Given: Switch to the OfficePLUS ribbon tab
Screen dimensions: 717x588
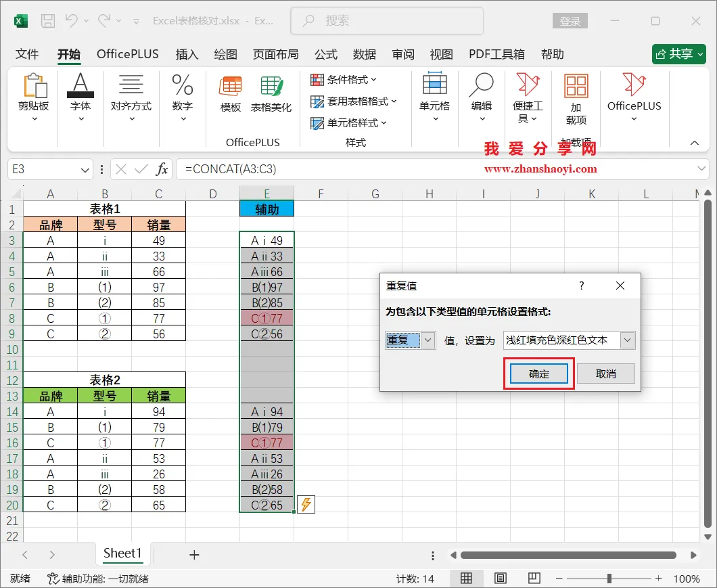Looking at the screenshot, I should (128, 54).
